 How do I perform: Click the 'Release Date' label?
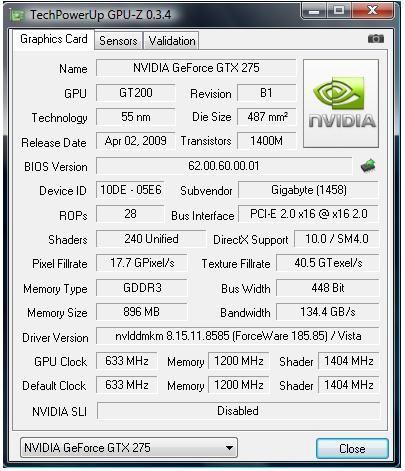54,143
